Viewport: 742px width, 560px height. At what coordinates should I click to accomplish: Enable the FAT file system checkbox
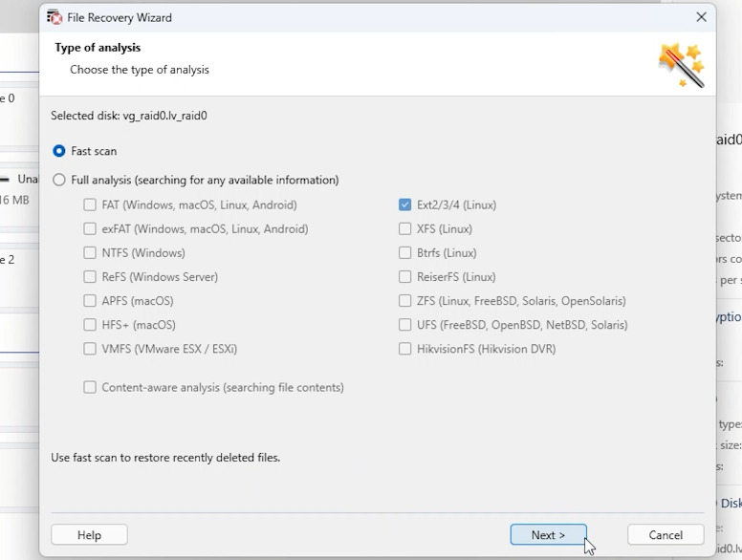pos(90,205)
